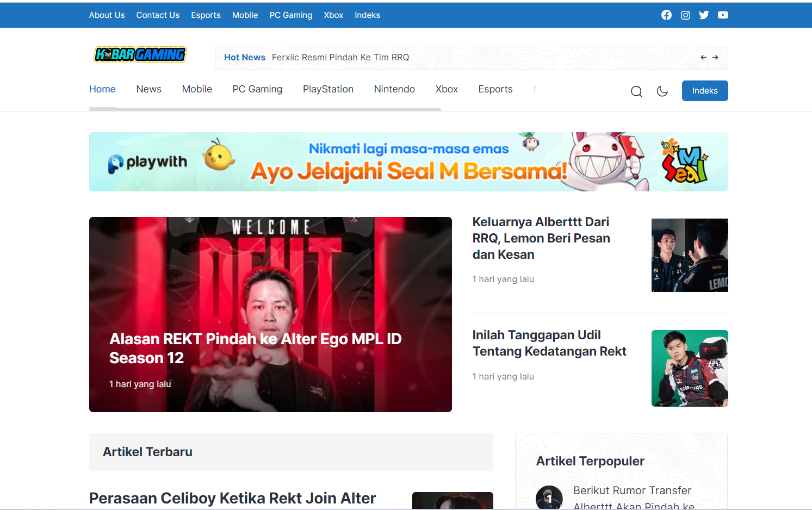Screen dimensions: 812x510
Task: Select PC Gaming tab in main navigation
Action: (257, 89)
